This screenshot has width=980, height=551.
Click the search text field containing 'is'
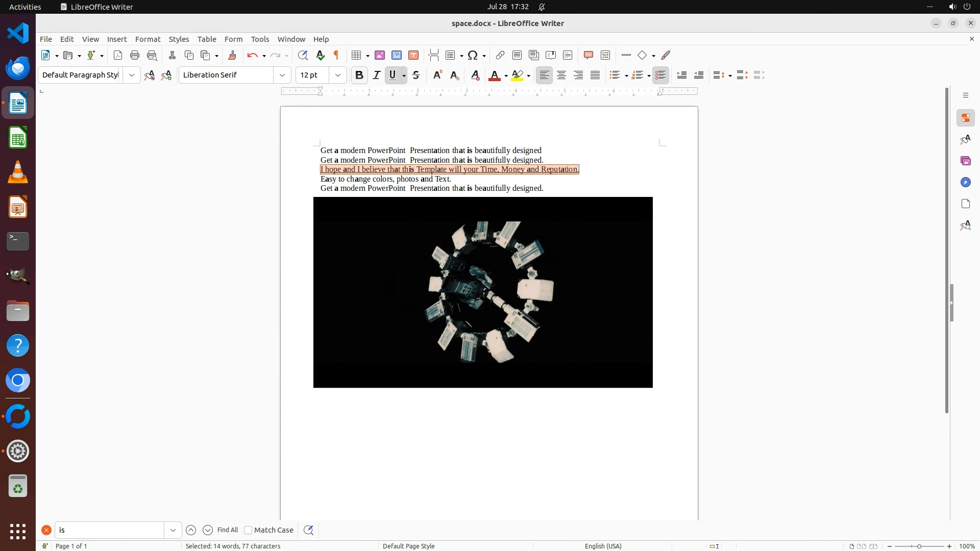tap(110, 530)
